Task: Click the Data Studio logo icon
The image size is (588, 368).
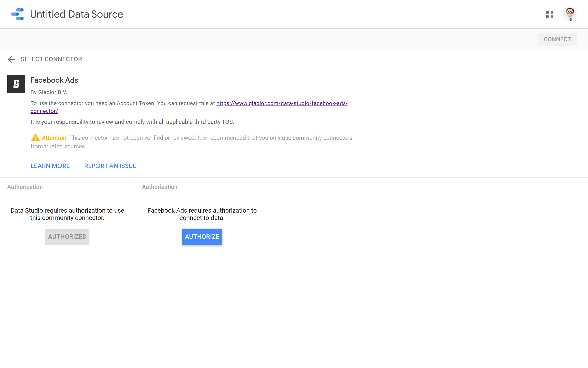Action: point(18,14)
